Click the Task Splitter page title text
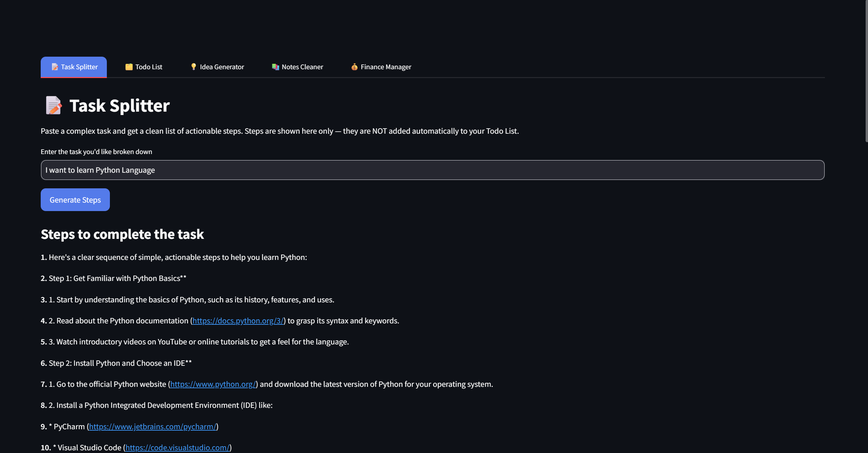Screen dimensions: 868x453 (119, 106)
